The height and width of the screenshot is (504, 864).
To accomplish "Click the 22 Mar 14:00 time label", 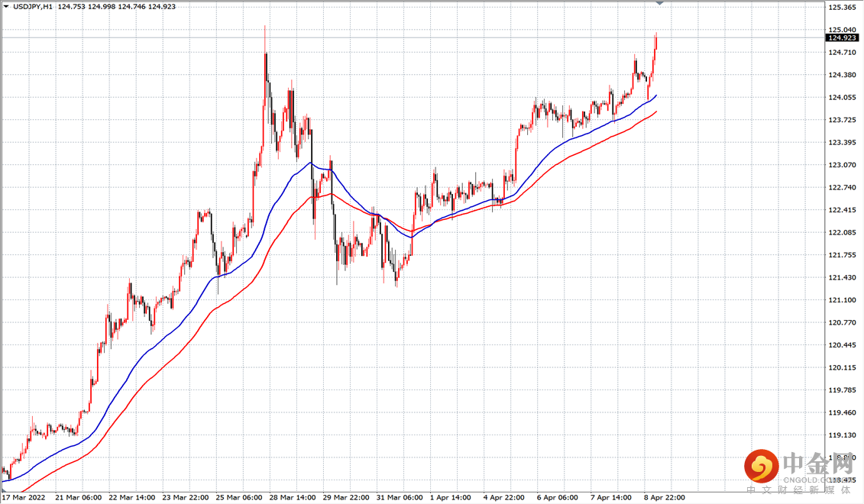I will tap(131, 497).
